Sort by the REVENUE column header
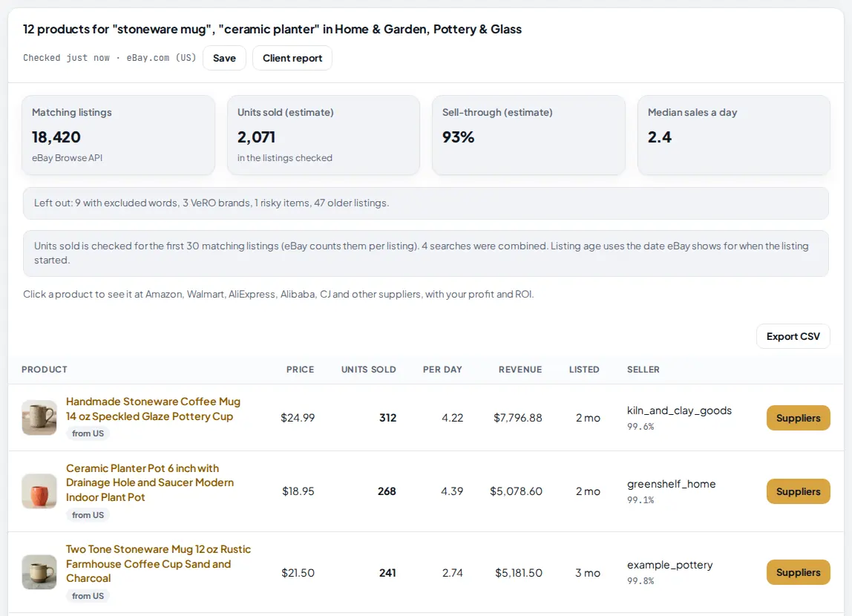The width and height of the screenshot is (852, 616). click(520, 370)
